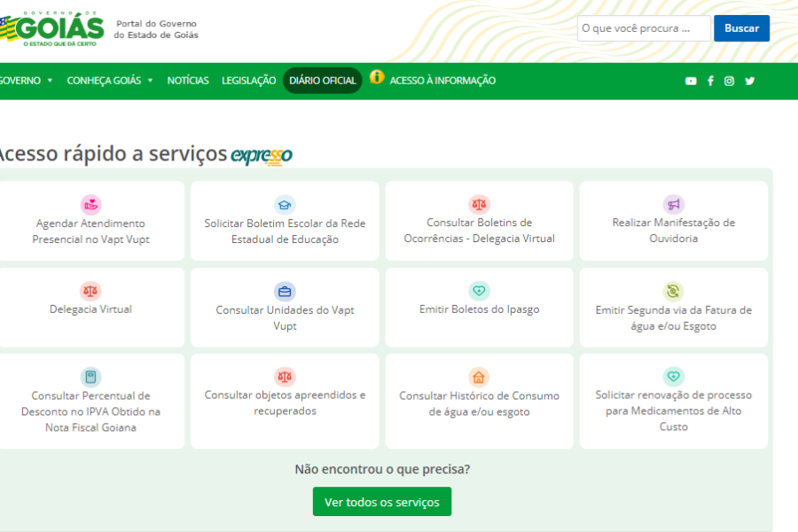Expand the Governo menu arrow
The height and width of the screenshot is (532, 798).
click(50, 81)
